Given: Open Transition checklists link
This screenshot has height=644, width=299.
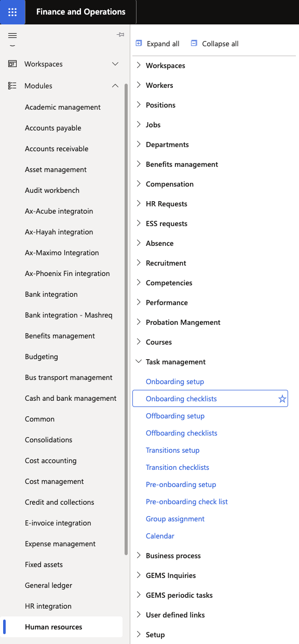Looking at the screenshot, I should click(178, 467).
